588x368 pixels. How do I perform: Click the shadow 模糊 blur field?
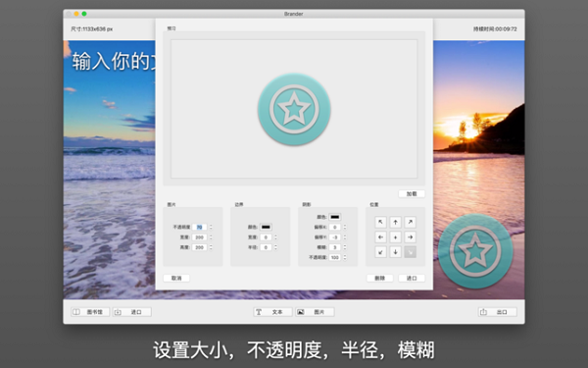335,247
